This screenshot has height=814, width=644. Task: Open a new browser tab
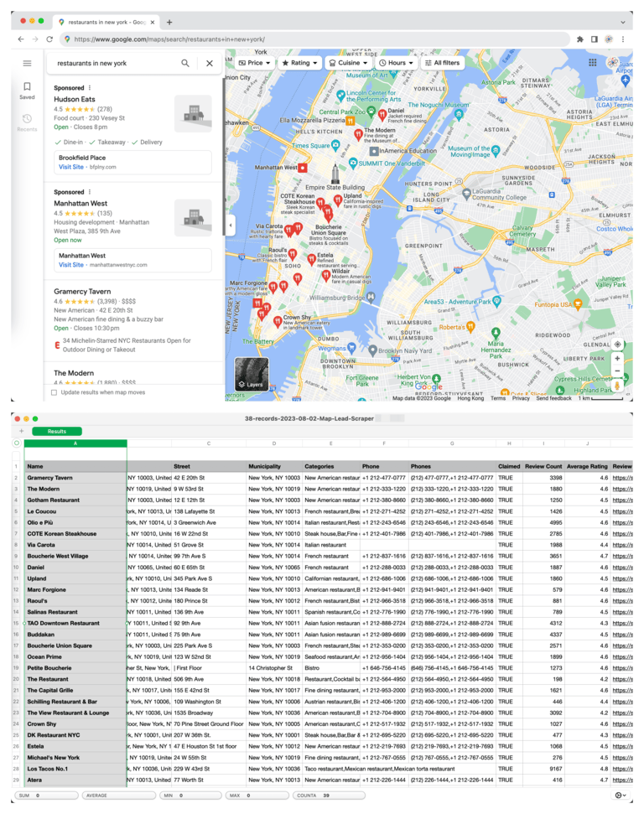169,23
